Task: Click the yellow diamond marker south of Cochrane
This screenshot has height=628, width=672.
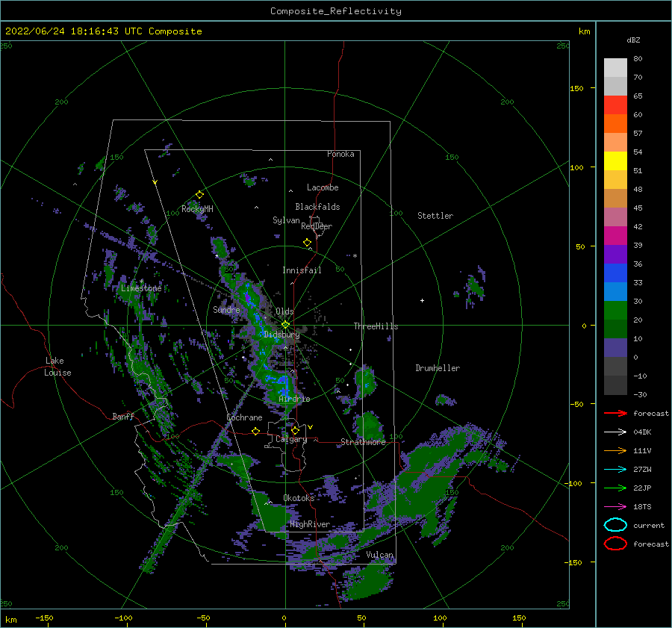Action: pyautogui.click(x=255, y=431)
